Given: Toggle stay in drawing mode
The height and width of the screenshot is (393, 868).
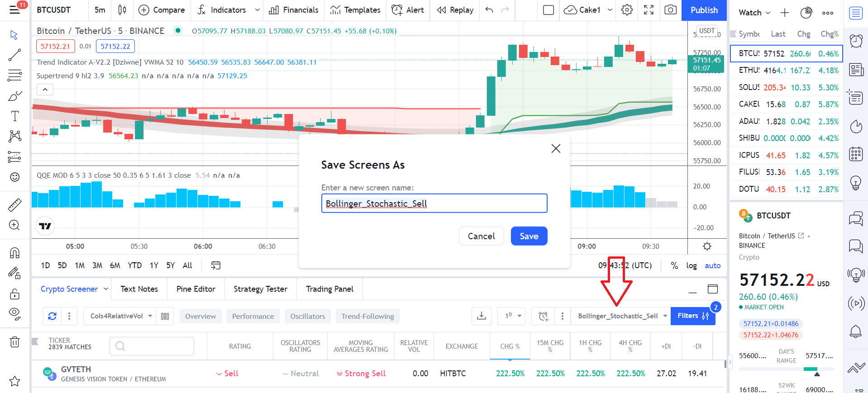Looking at the screenshot, I should tap(14, 273).
